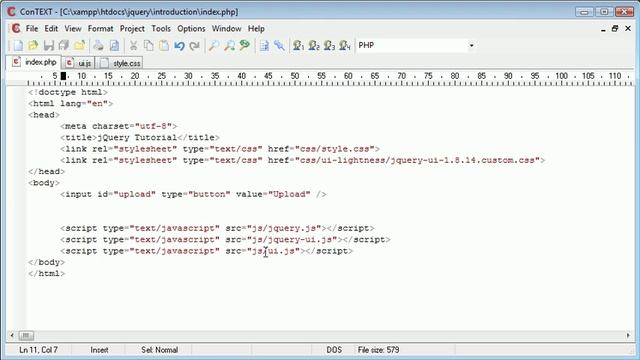
Task: Save the current file with the floppy icon
Action: (x=49, y=45)
